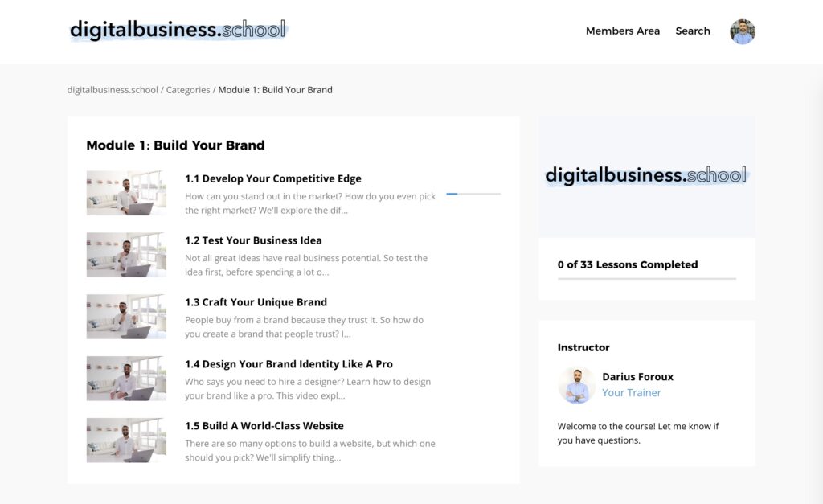The height and width of the screenshot is (504, 823).
Task: Click the digitalbusiness.school header logo
Action: pyautogui.click(x=178, y=31)
